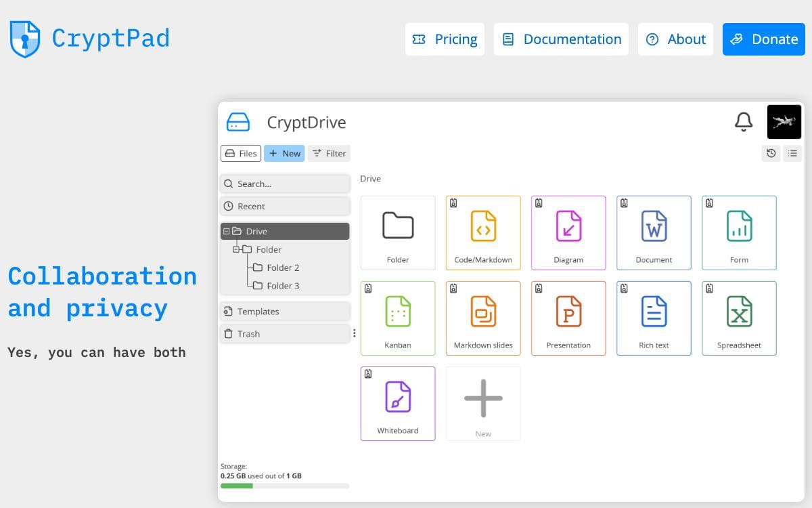Click lock badge on Diagram tile
Viewport: 812px width, 508px height.
click(539, 203)
